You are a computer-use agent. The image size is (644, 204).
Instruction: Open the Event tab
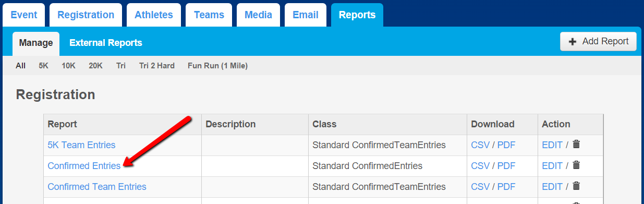(24, 15)
